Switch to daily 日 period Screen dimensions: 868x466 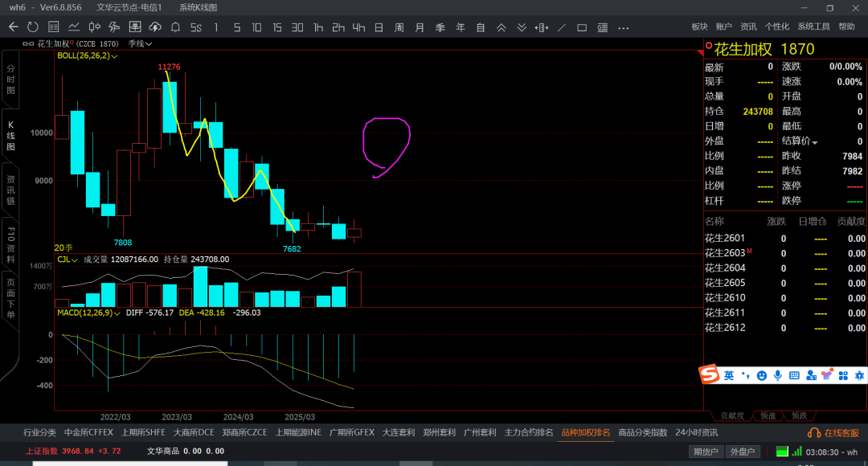tap(379, 27)
